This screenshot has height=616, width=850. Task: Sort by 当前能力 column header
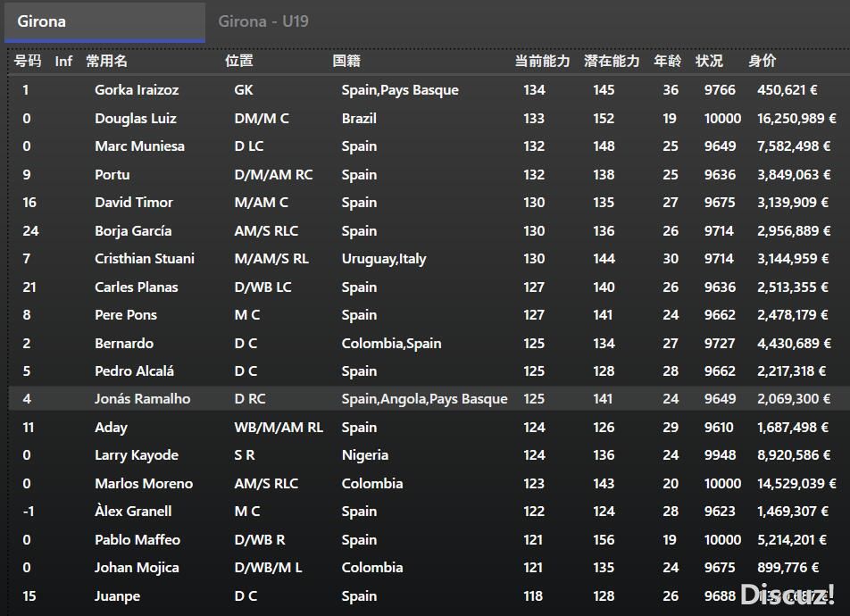click(x=542, y=61)
